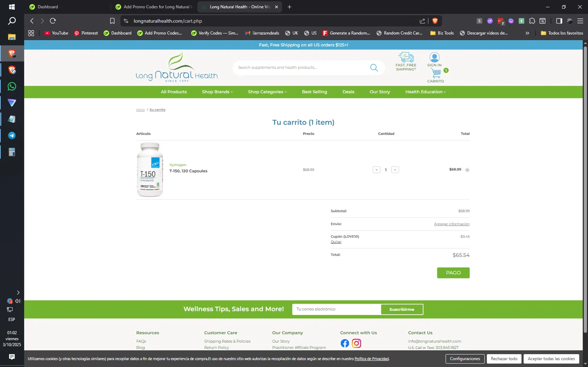Image resolution: width=588 pixels, height=367 pixels.
Task: Open the Brave hamburger menu
Action: click(580, 21)
